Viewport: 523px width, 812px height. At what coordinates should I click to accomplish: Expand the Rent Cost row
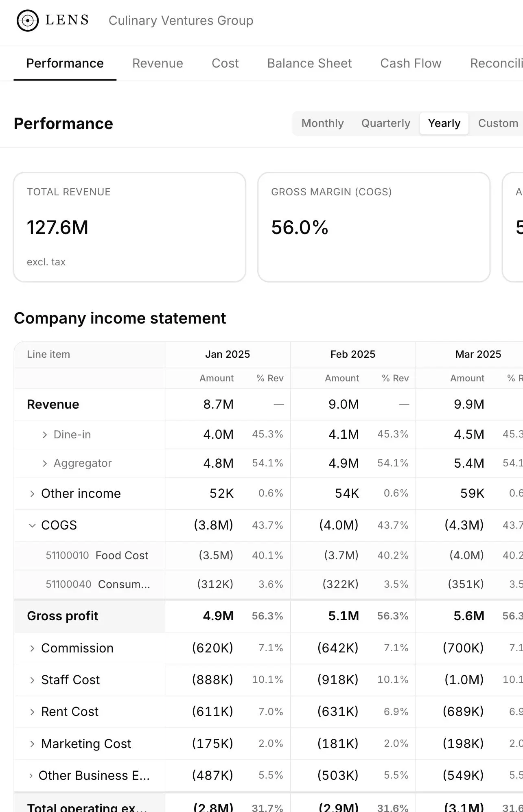click(32, 712)
